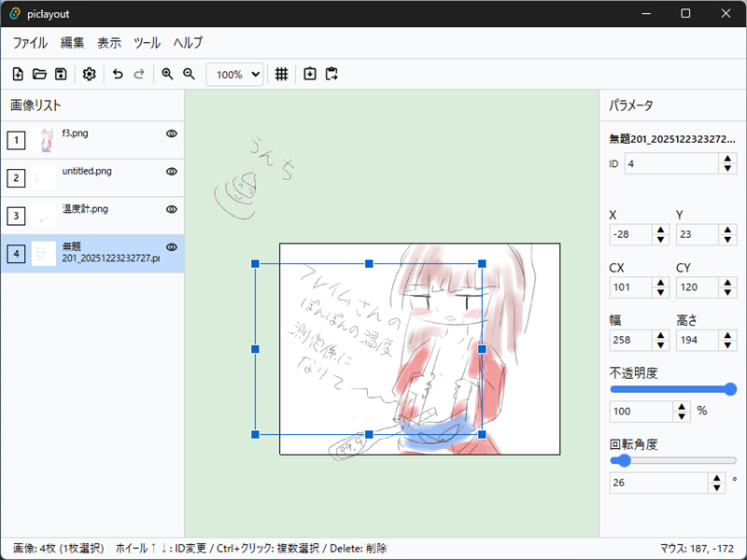747x560 pixels.
Task: Decrease the ID value with down arrow
Action: click(x=727, y=169)
